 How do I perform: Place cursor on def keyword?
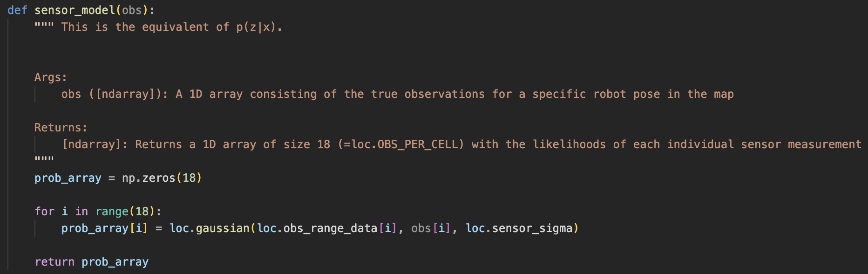[x=17, y=10]
